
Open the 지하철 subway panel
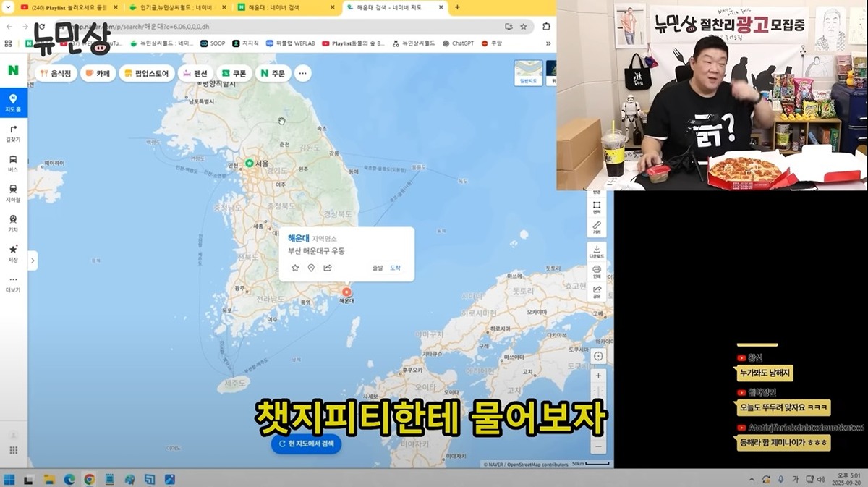(x=13, y=192)
